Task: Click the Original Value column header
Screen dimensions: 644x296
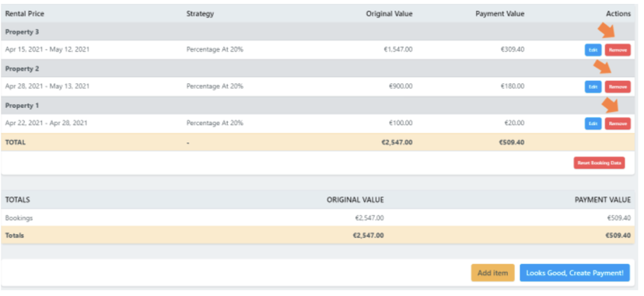Action: coord(390,13)
